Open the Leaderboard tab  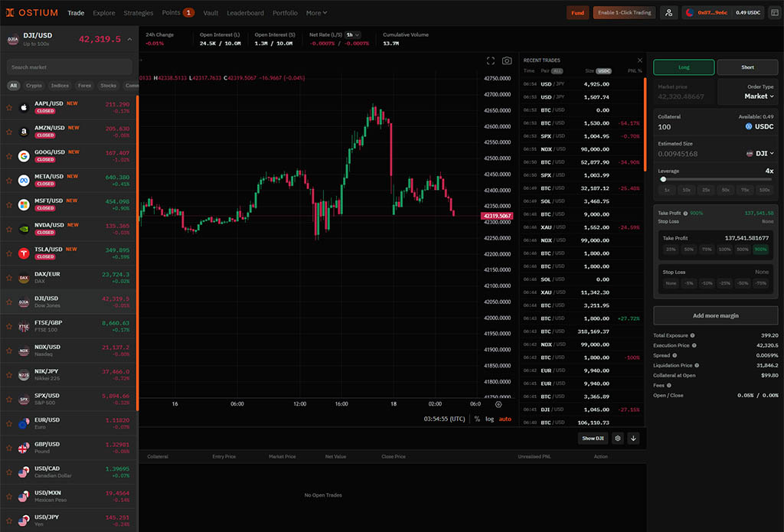tap(246, 13)
